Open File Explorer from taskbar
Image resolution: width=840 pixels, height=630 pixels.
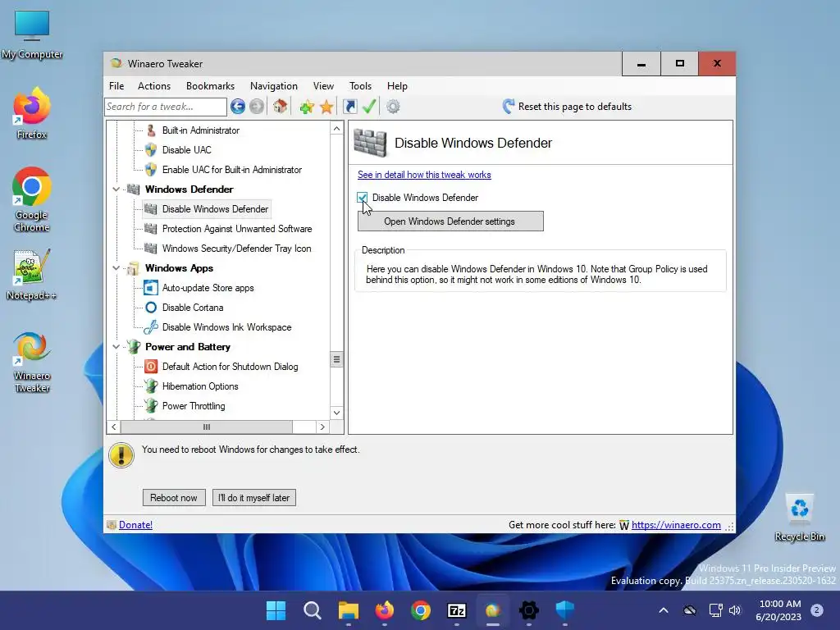[348, 610]
